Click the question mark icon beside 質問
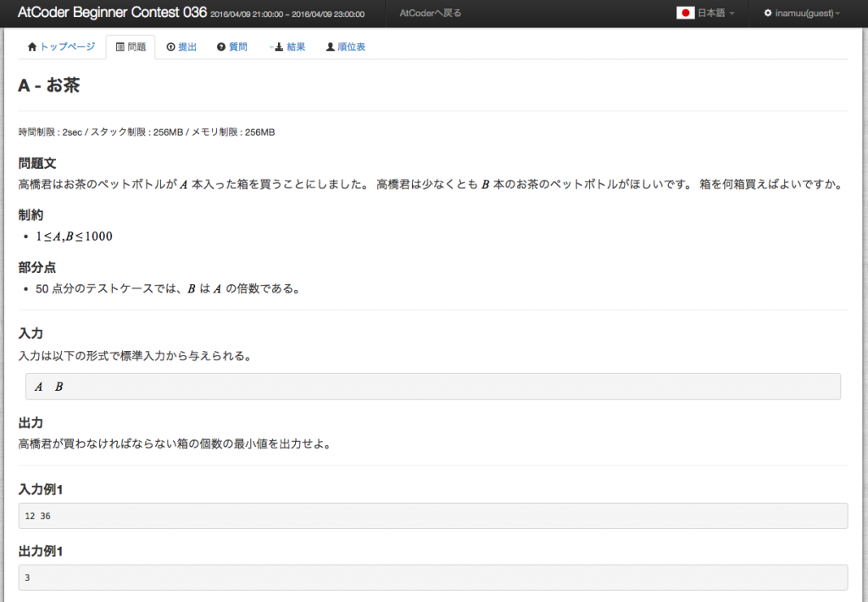868x602 pixels. coord(221,47)
